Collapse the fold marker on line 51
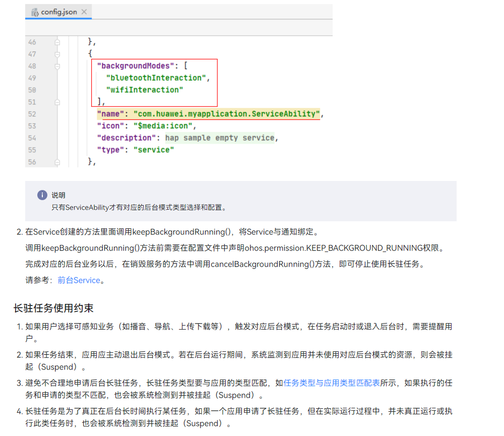This screenshot has width=504, height=436. [x=57, y=102]
